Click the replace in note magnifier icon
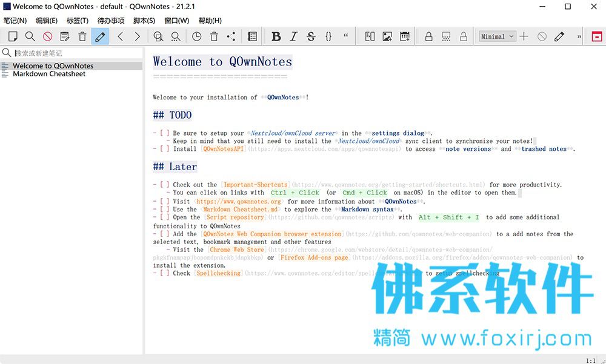 click(x=176, y=36)
